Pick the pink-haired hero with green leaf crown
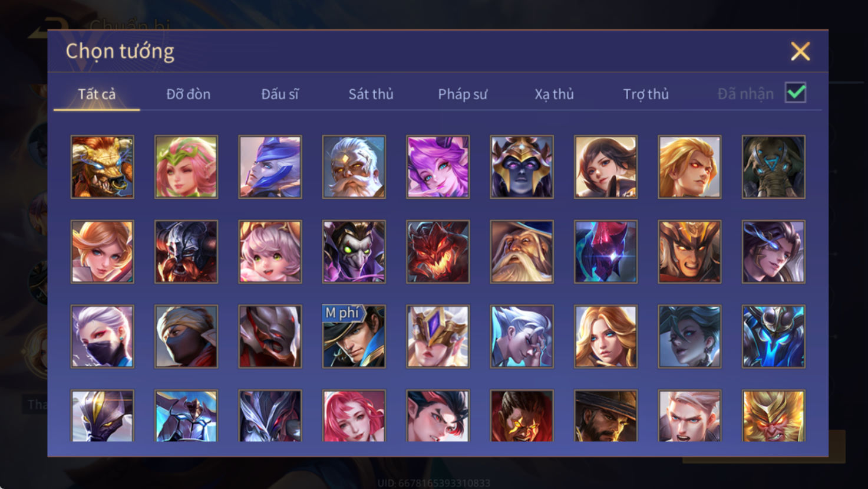Viewport: 868px width, 489px height. tap(186, 167)
